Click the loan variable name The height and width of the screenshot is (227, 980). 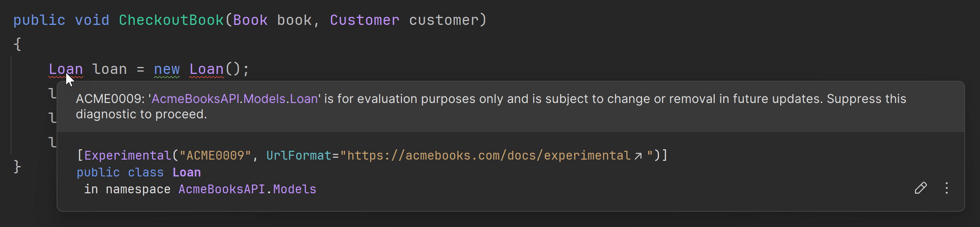pyautogui.click(x=109, y=69)
